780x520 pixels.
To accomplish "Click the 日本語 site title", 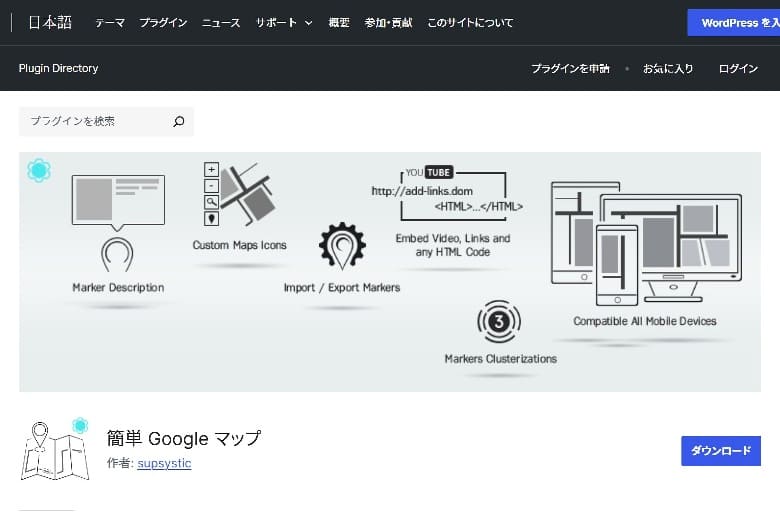I will tap(50, 22).
